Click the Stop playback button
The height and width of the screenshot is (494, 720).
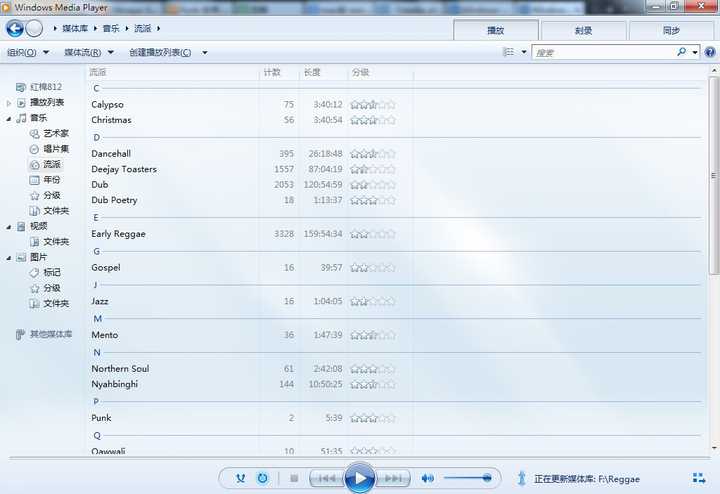point(294,478)
